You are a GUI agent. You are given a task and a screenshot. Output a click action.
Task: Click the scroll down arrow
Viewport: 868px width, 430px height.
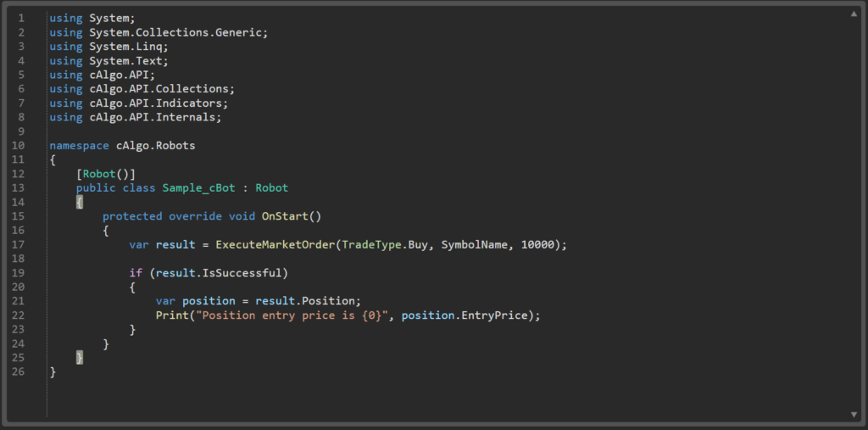click(854, 414)
